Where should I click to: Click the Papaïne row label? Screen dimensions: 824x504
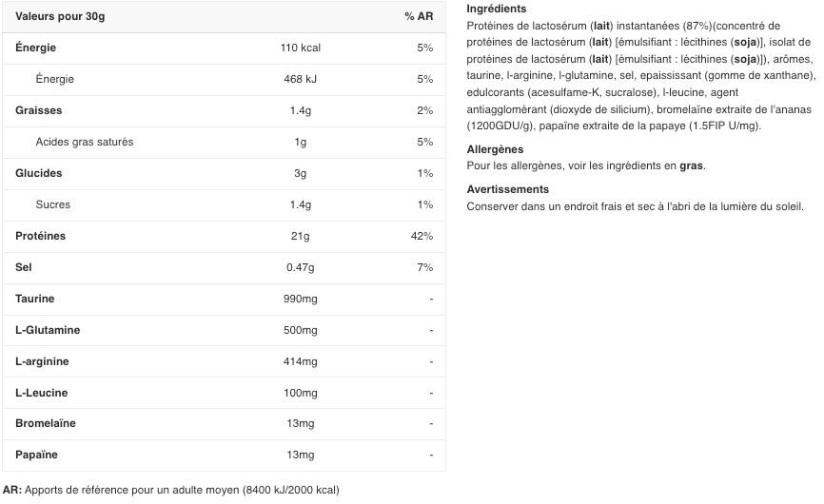37,455
